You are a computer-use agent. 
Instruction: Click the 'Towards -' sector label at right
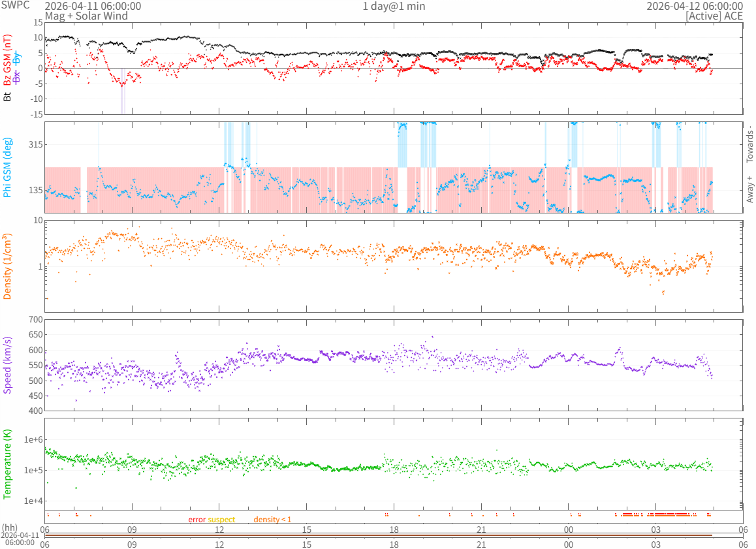(749, 144)
